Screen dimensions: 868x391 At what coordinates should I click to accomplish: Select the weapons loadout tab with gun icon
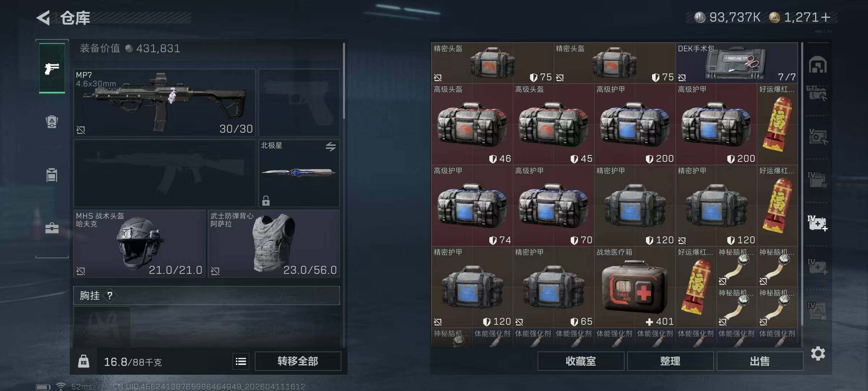(x=52, y=68)
